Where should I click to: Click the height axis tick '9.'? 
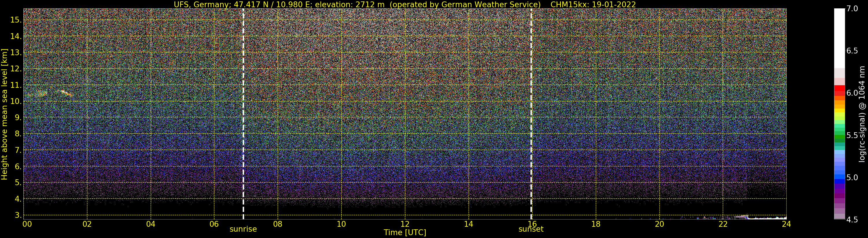coord(18,118)
